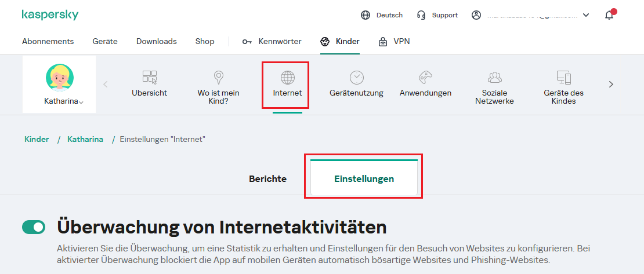Open Wo ist mein Kind? label
The width and height of the screenshot is (644, 274).
point(219,97)
